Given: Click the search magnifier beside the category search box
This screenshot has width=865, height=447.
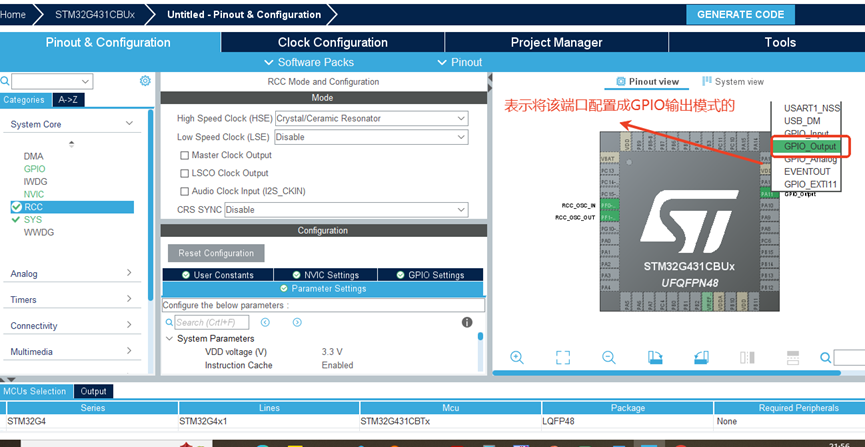Looking at the screenshot, I should tap(5, 81).
